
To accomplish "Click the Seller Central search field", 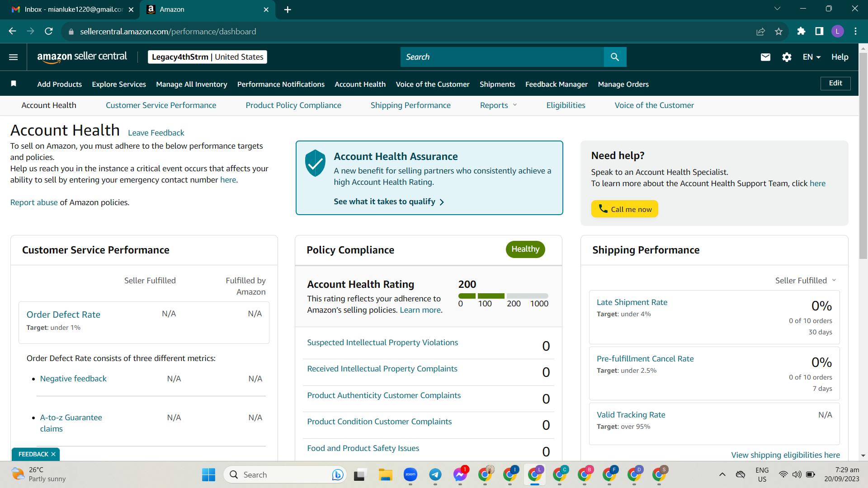I will (502, 57).
